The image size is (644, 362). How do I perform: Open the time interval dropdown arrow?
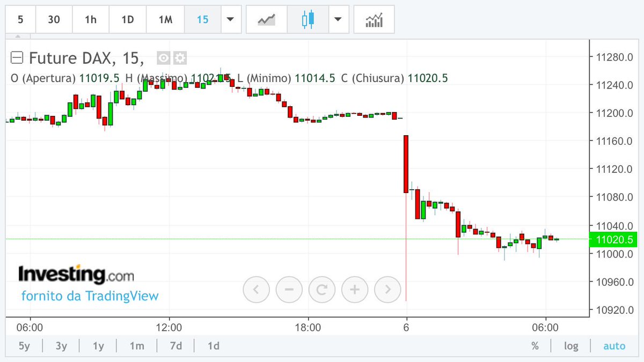(x=230, y=20)
